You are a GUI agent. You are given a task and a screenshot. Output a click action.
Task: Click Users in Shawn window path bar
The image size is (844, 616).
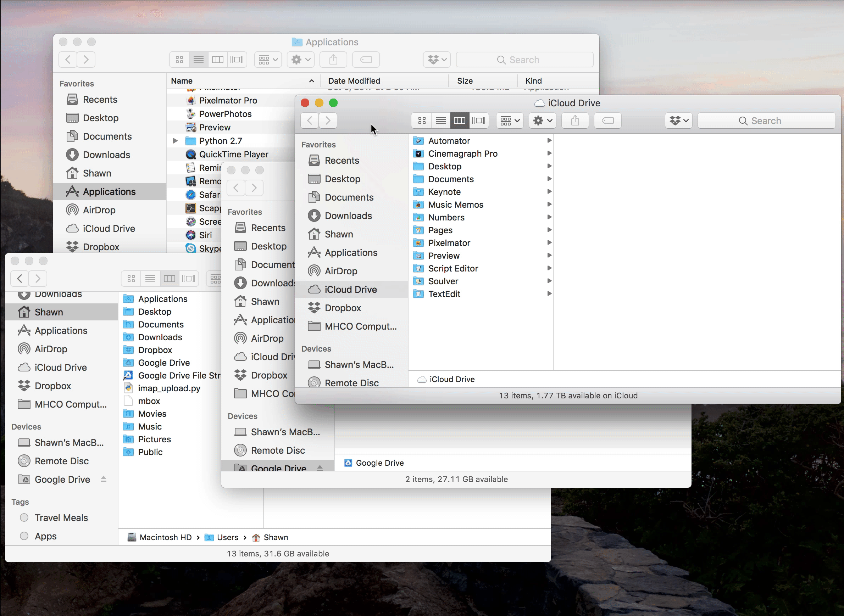tap(222, 537)
